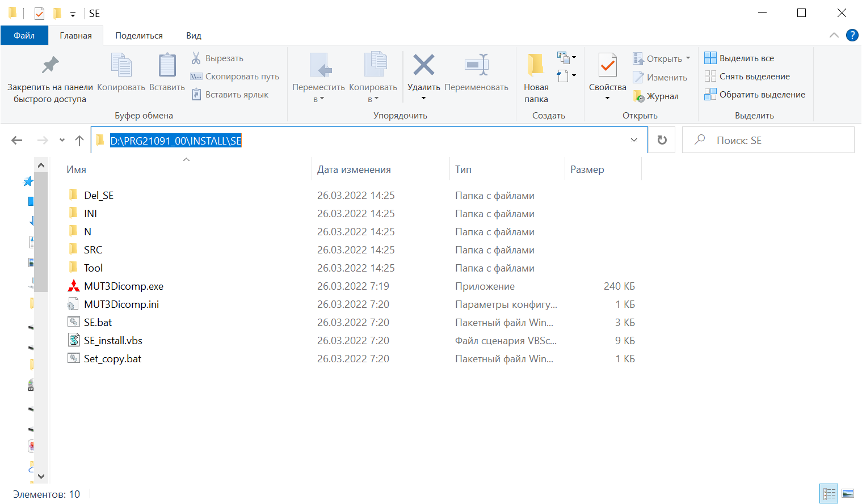Select the SRC folder
This screenshot has height=504, width=862.
(93, 250)
